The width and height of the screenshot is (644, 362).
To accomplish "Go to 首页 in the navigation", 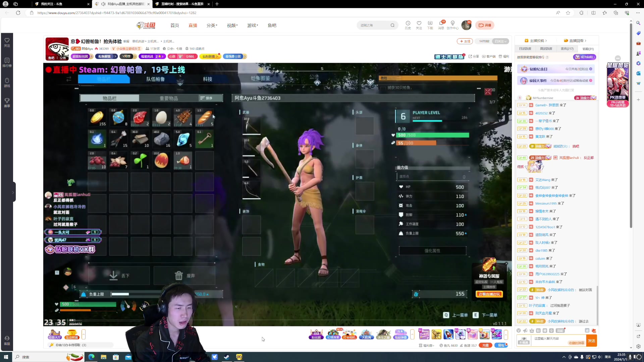I will tap(174, 25).
